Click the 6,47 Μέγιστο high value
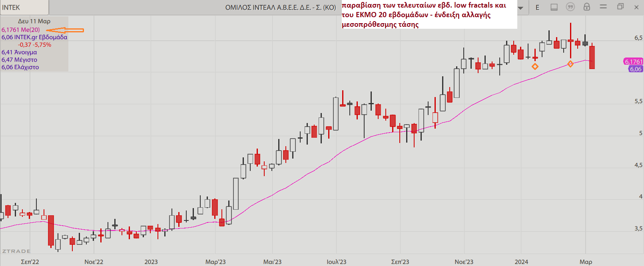 [x=19, y=60]
